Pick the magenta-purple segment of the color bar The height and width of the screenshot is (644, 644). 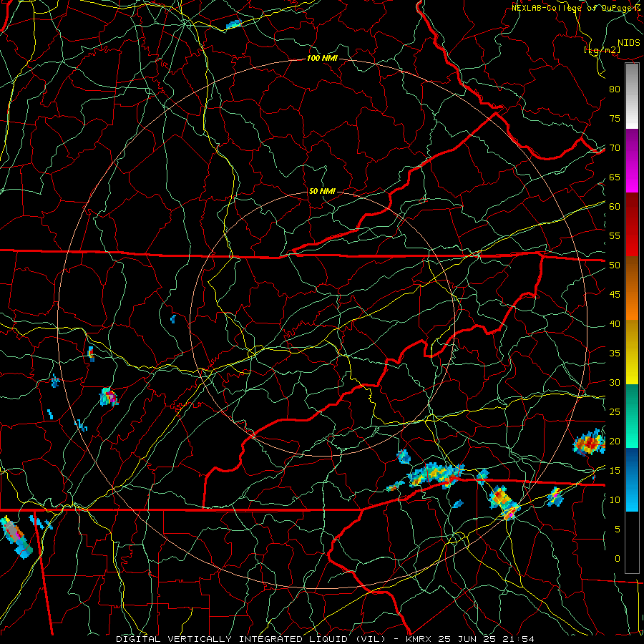(x=632, y=161)
